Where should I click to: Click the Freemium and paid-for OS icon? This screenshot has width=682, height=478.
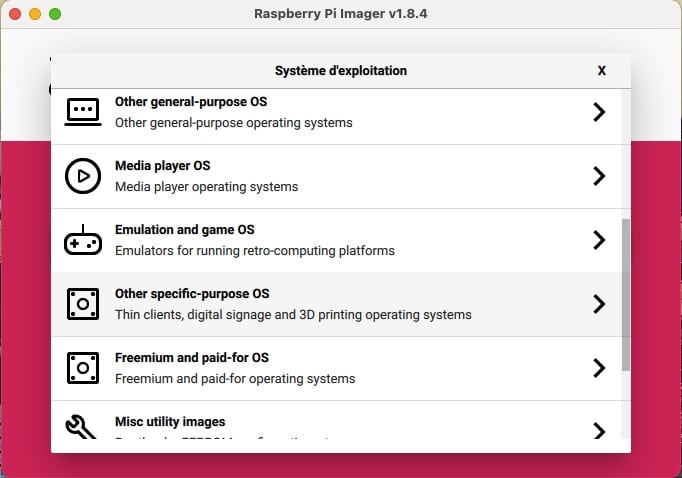[x=82, y=368]
